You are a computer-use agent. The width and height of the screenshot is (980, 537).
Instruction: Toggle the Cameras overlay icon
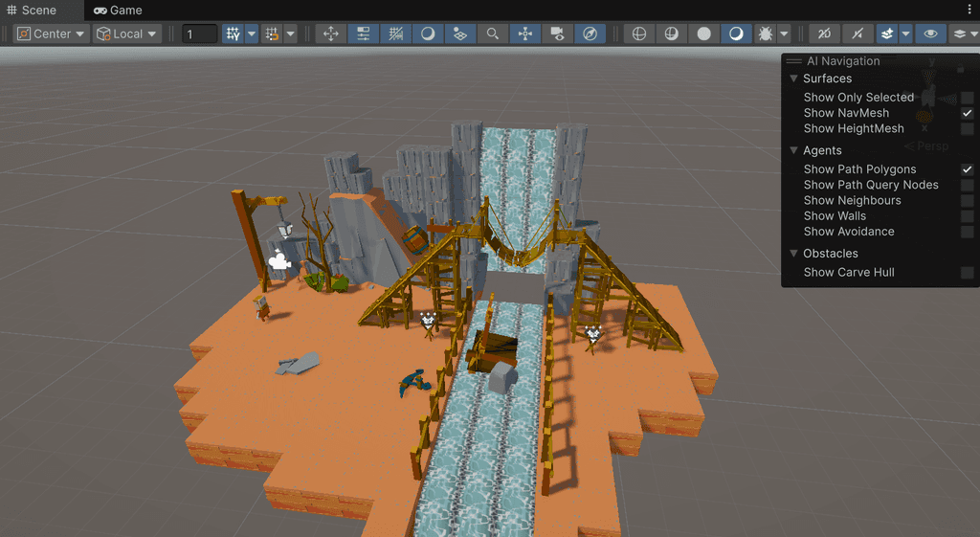point(558,34)
